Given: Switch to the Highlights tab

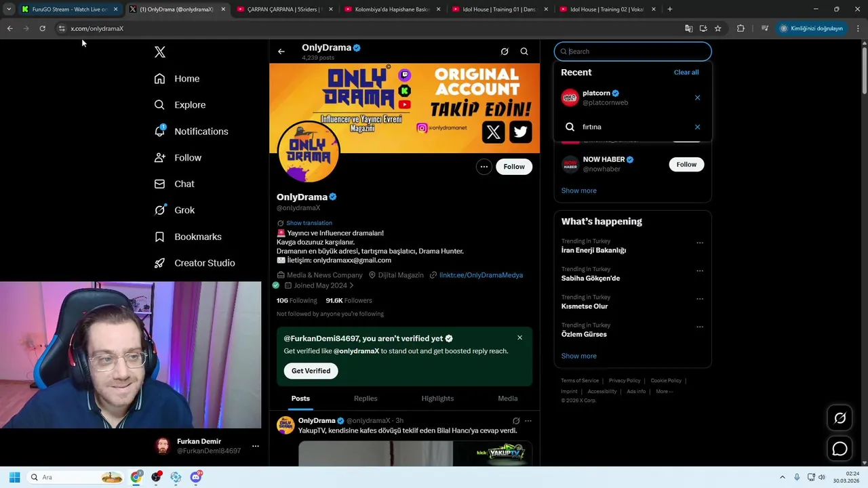Looking at the screenshot, I should click(x=437, y=399).
